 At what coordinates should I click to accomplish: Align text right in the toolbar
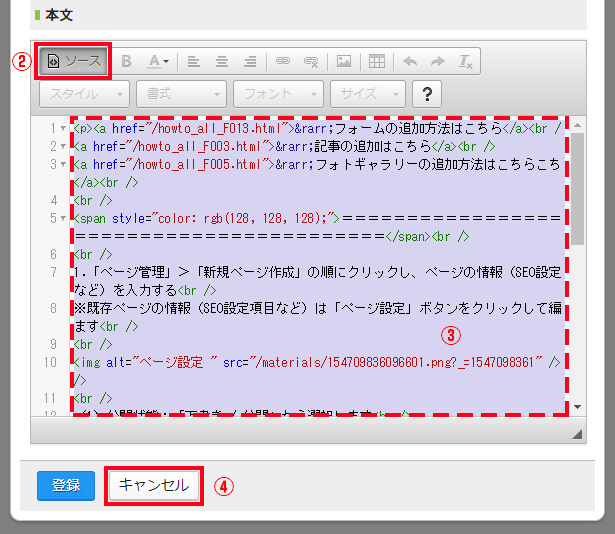click(x=250, y=61)
